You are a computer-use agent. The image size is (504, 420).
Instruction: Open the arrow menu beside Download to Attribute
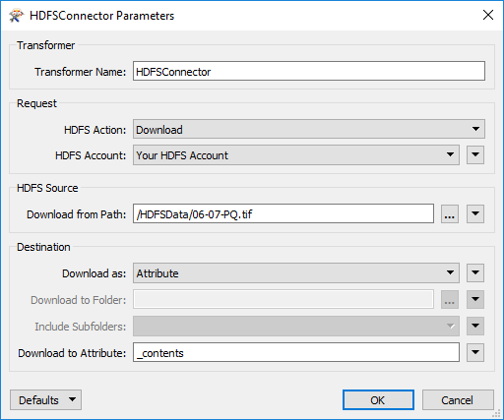click(475, 353)
